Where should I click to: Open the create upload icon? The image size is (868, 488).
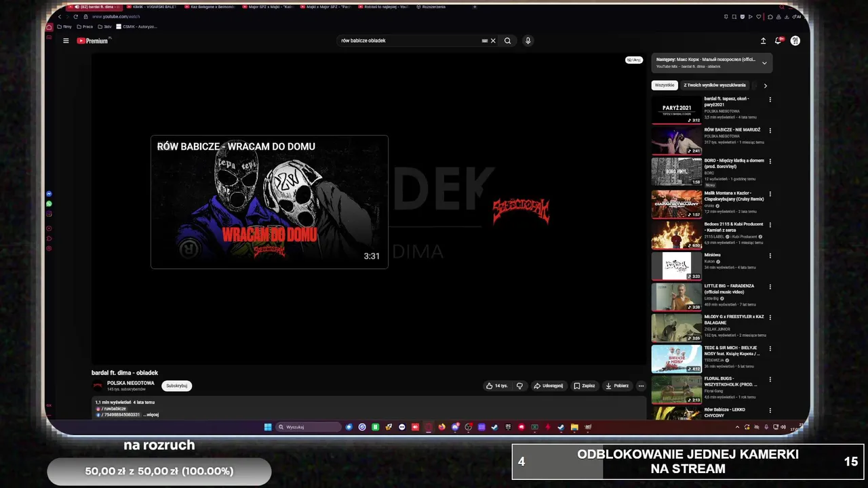[763, 41]
